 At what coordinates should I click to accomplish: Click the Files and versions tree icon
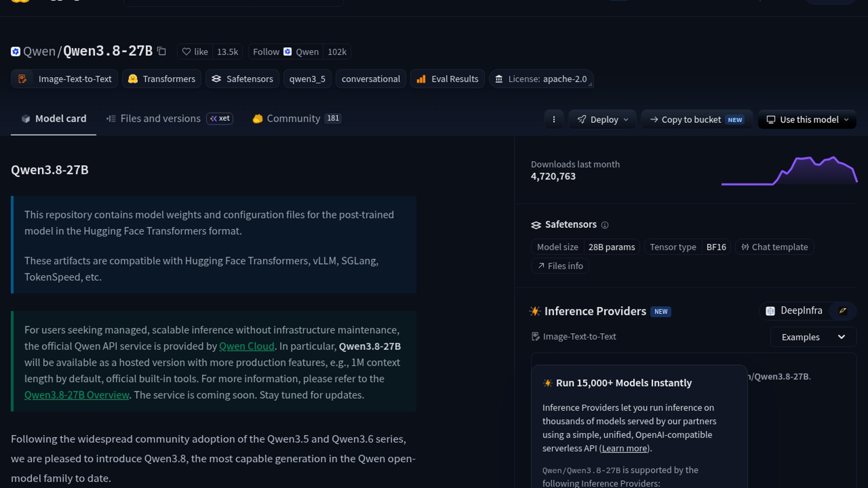tap(111, 119)
